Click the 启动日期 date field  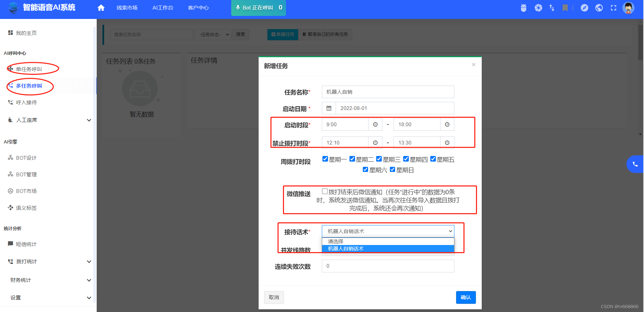coord(395,108)
